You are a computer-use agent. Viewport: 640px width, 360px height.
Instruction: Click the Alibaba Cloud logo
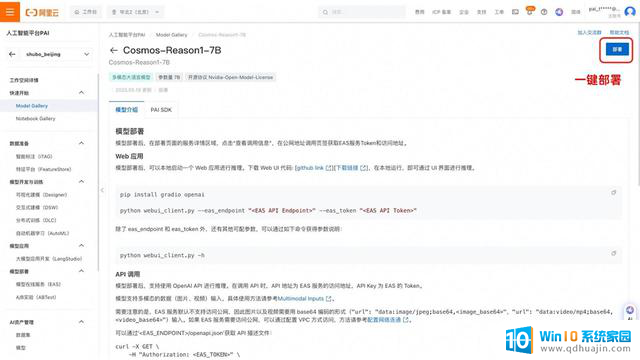[42, 12]
